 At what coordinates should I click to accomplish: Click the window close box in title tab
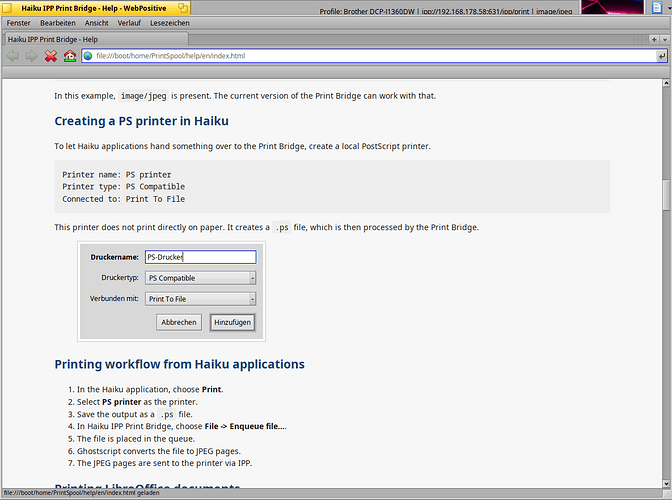[7, 8]
